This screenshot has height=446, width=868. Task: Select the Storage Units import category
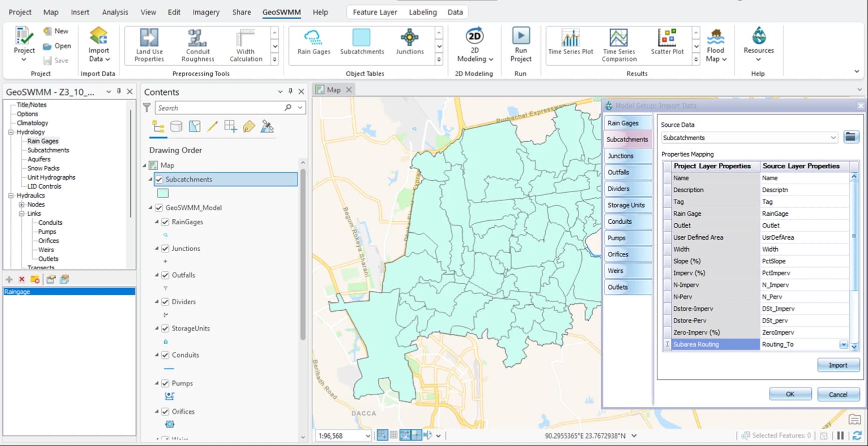pos(628,205)
